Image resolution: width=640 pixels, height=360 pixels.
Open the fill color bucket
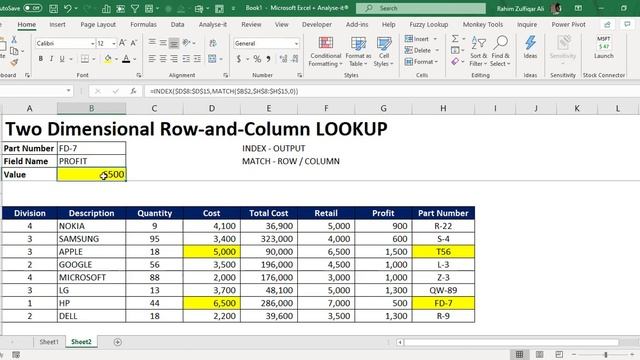108,59
